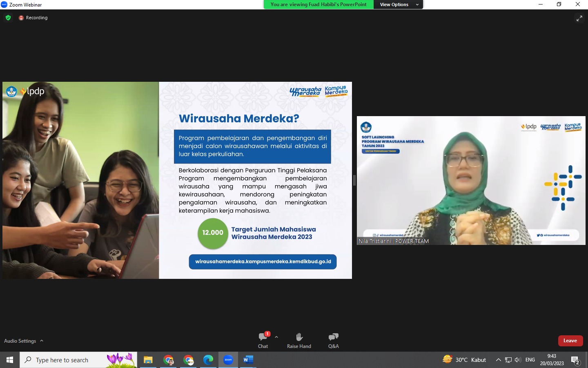Click the shared PowerPoint slide
This screenshot has width=588, height=368.
[x=177, y=180]
